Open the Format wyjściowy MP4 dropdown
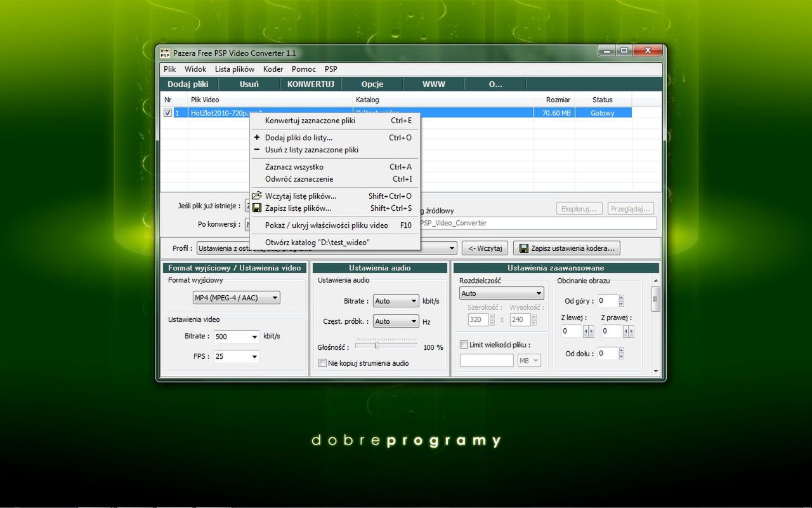The height and width of the screenshot is (508, 812). [x=236, y=297]
